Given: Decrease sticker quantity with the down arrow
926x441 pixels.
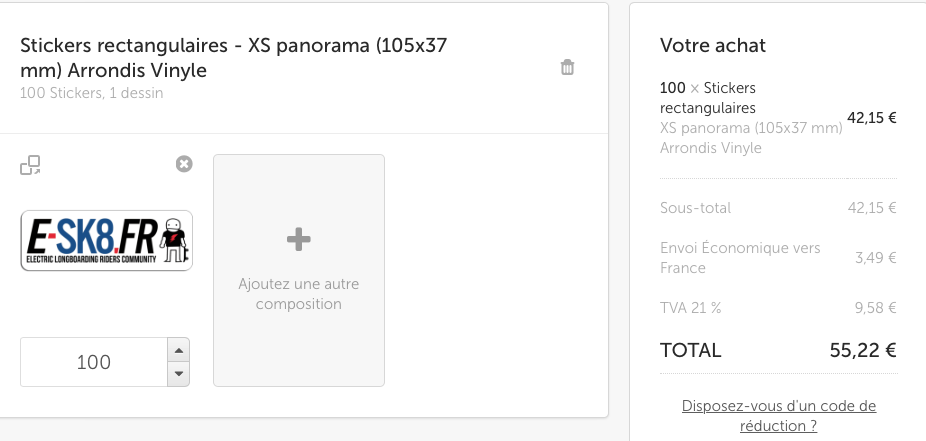Looking at the screenshot, I should [x=178, y=374].
